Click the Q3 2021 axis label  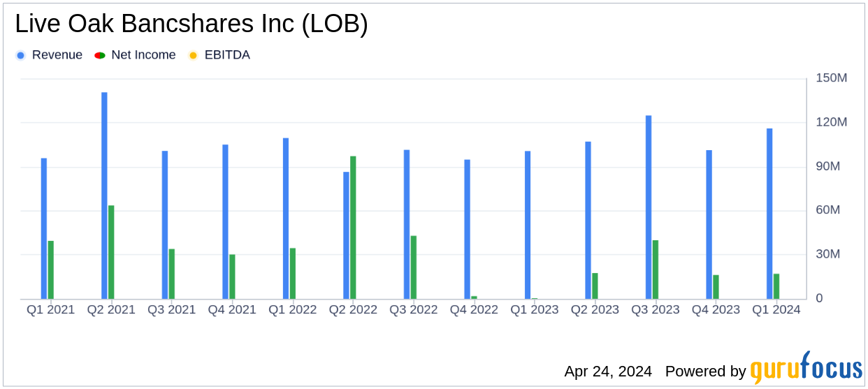pos(171,309)
